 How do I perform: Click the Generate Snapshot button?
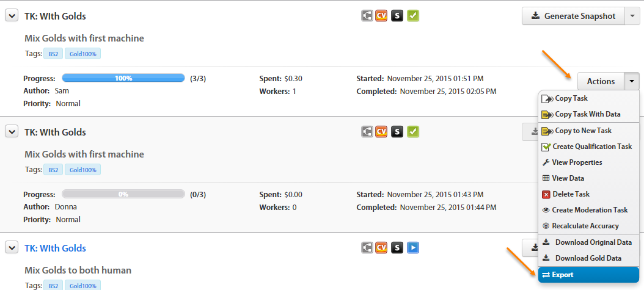(573, 16)
